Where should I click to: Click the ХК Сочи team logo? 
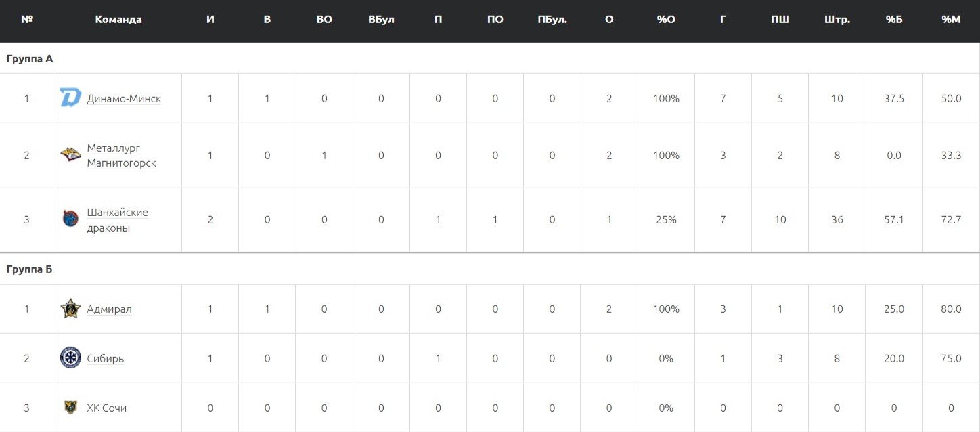(x=70, y=407)
